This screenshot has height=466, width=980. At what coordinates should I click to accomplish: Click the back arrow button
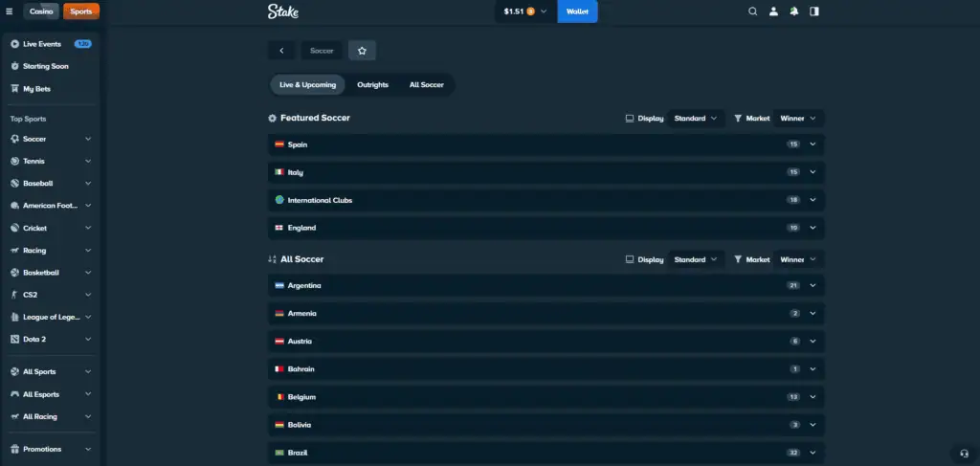[280, 51]
